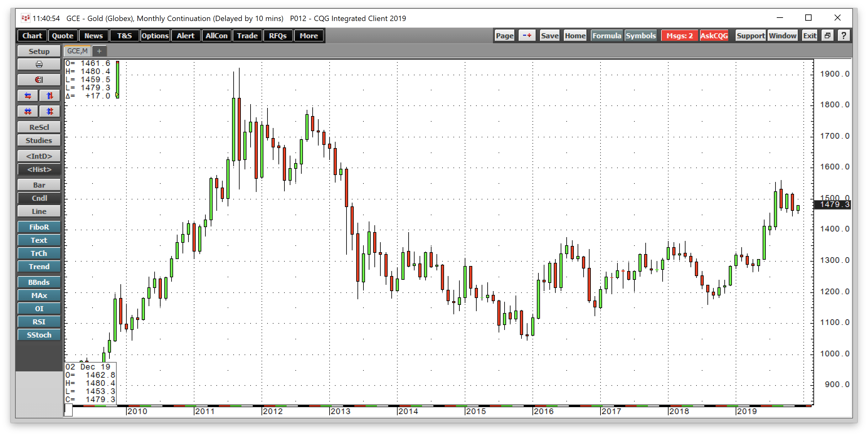Expand chart horizontally with left-right arrows icon
This screenshot has height=436, width=868.
pos(28,96)
